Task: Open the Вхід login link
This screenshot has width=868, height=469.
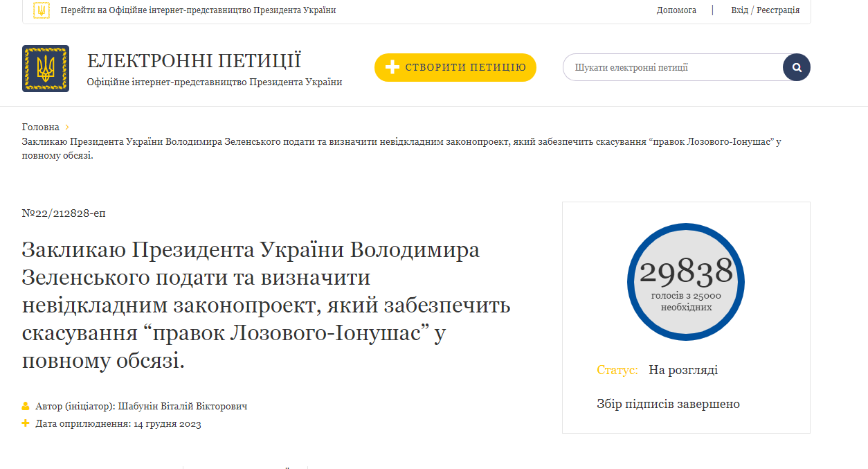Action: (739, 10)
